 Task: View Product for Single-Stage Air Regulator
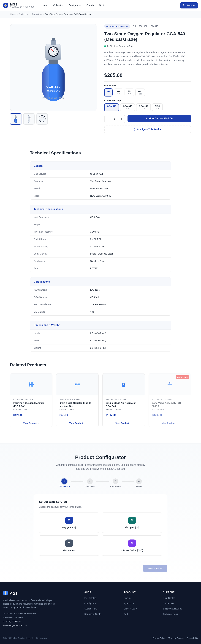point(124,423)
